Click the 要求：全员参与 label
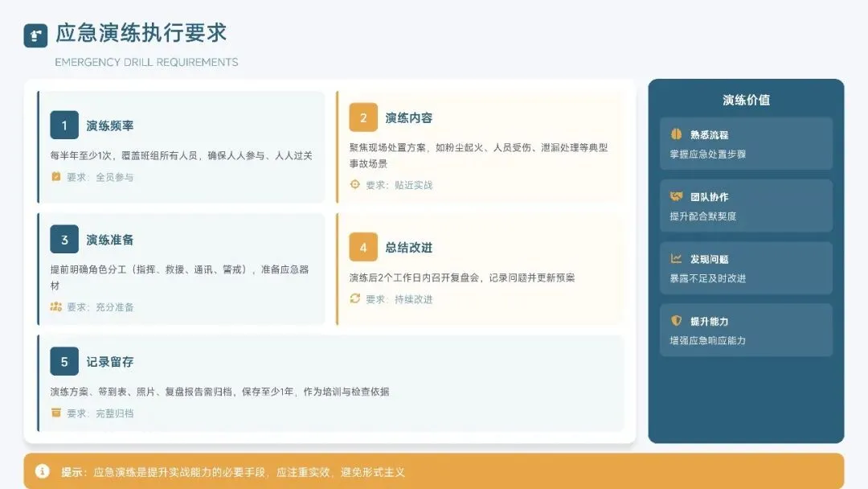 [x=100, y=177]
